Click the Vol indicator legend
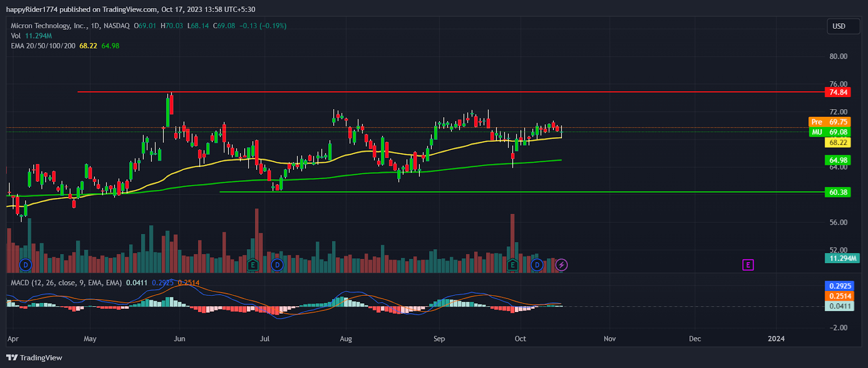This screenshot has width=868, height=368. tap(16, 36)
